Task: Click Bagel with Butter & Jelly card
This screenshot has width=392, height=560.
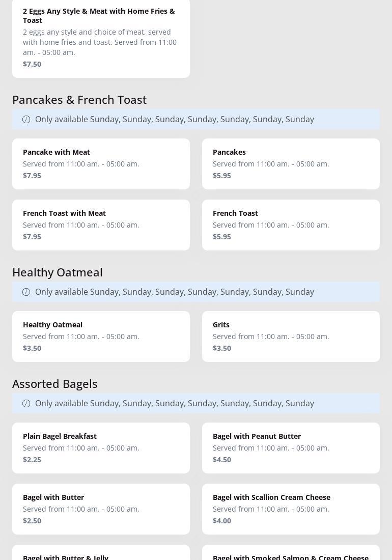Action: pyautogui.click(x=101, y=553)
